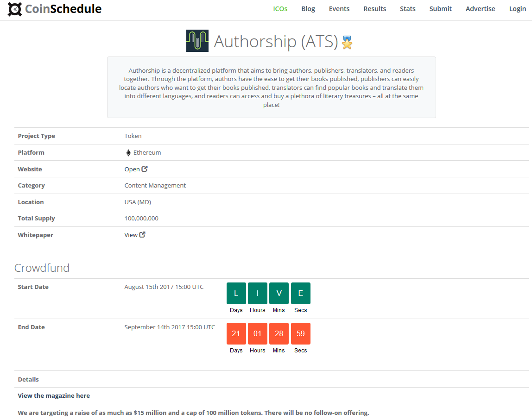The height and width of the screenshot is (420, 532).
Task: Click the 'Whitepaper' row label
Action: coord(35,235)
